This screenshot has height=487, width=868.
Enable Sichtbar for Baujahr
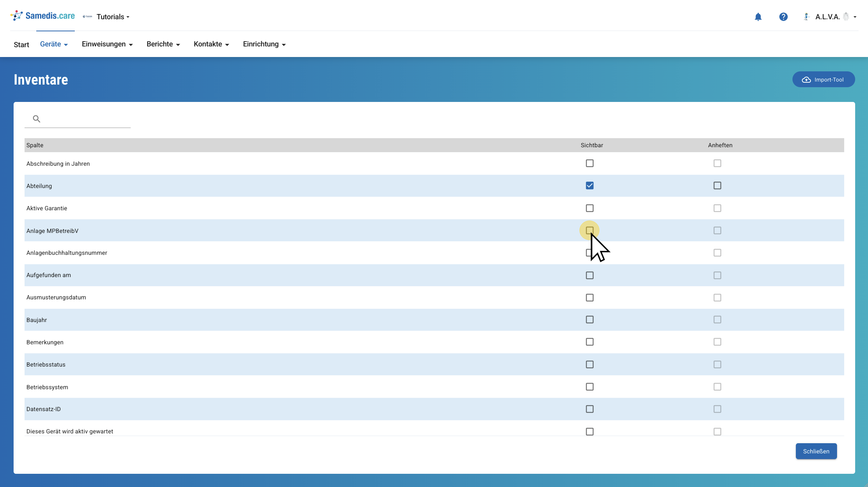[589, 319]
